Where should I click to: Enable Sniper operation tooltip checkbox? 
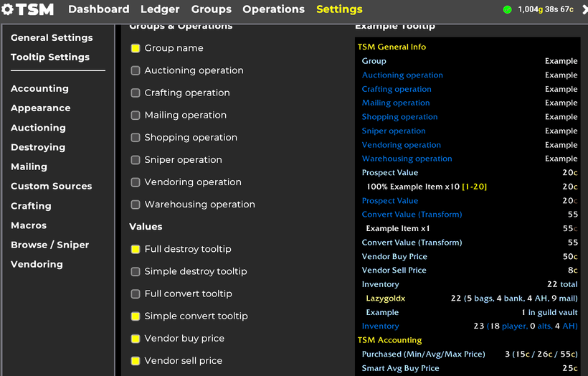point(136,159)
